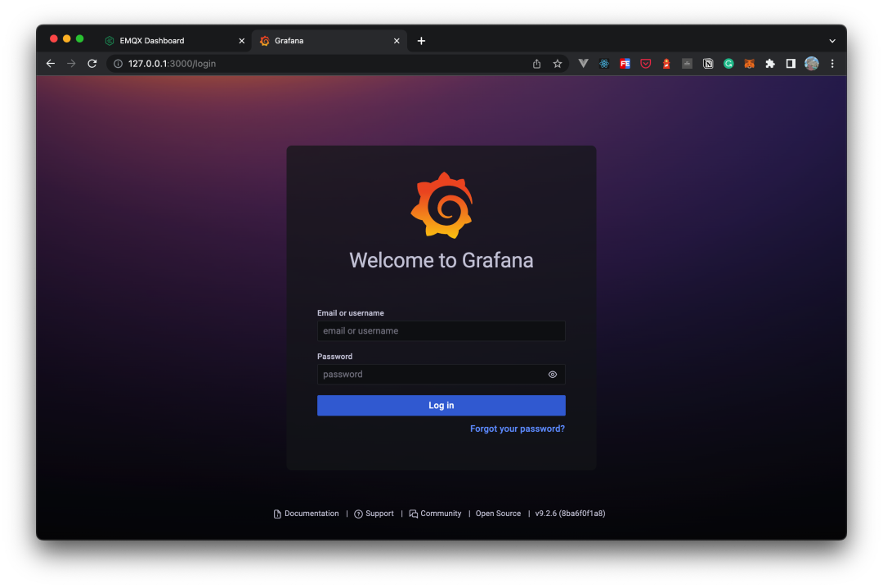
Task: Reload the current page
Action: click(92, 64)
